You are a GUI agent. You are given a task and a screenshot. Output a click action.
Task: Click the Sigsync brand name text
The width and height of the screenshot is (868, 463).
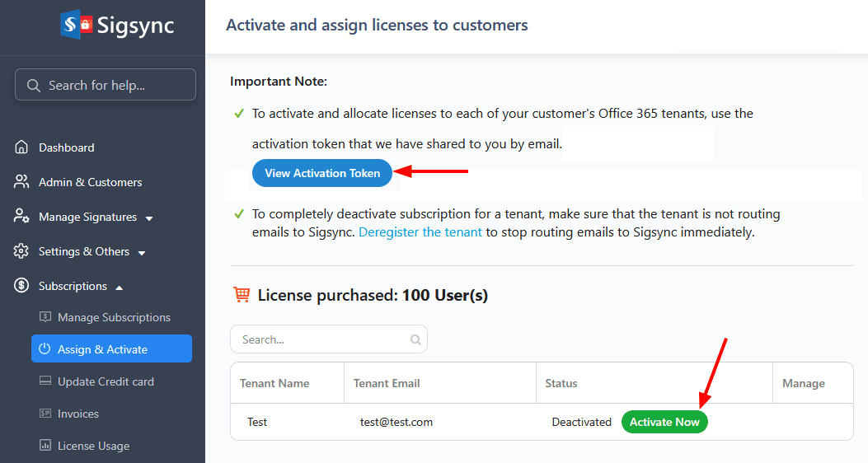click(135, 26)
